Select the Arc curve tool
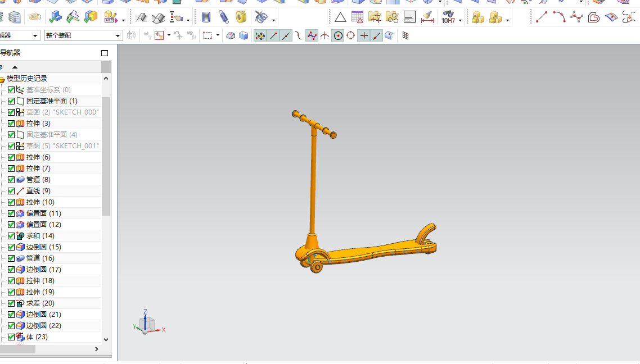The image size is (640, 364). (x=559, y=17)
